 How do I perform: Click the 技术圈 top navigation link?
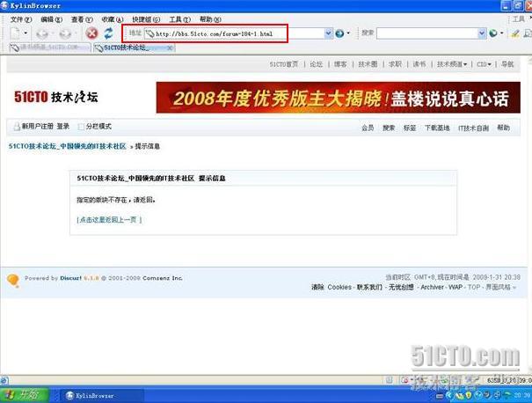click(368, 64)
